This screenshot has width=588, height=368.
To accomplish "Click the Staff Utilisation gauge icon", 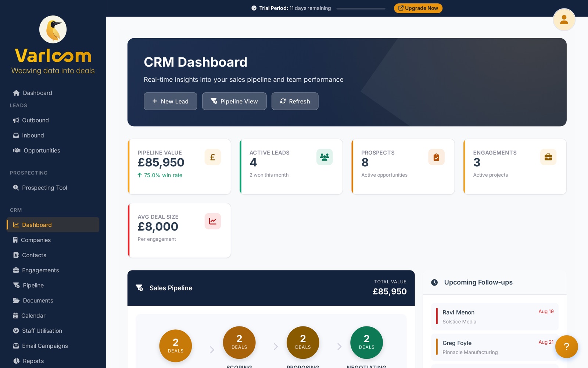I will point(16,330).
